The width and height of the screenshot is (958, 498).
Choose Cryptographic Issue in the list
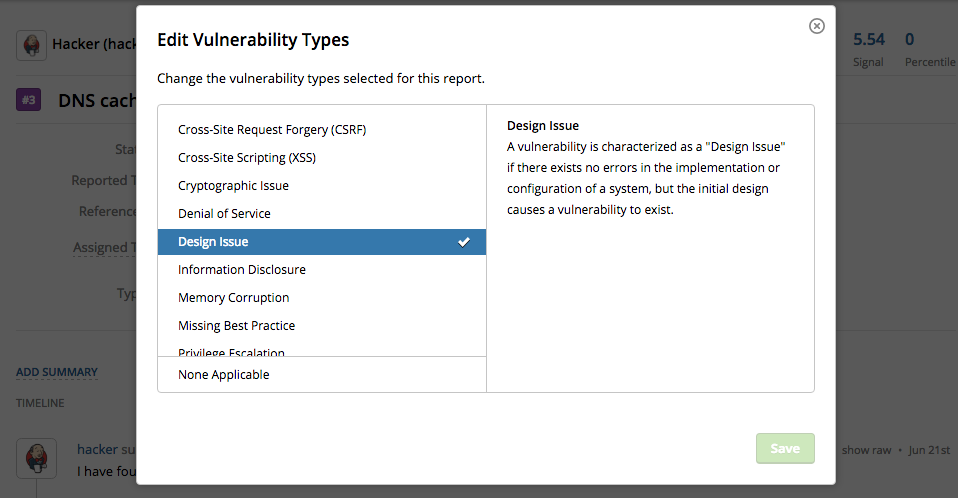[322, 186]
